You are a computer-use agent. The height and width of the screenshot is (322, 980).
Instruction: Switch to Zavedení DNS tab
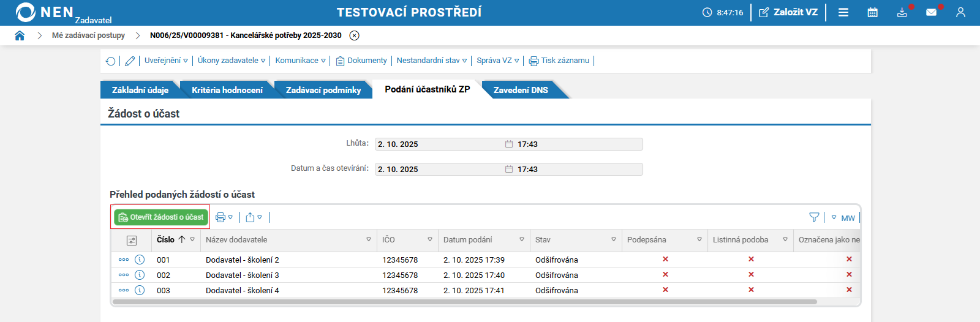pyautogui.click(x=521, y=90)
